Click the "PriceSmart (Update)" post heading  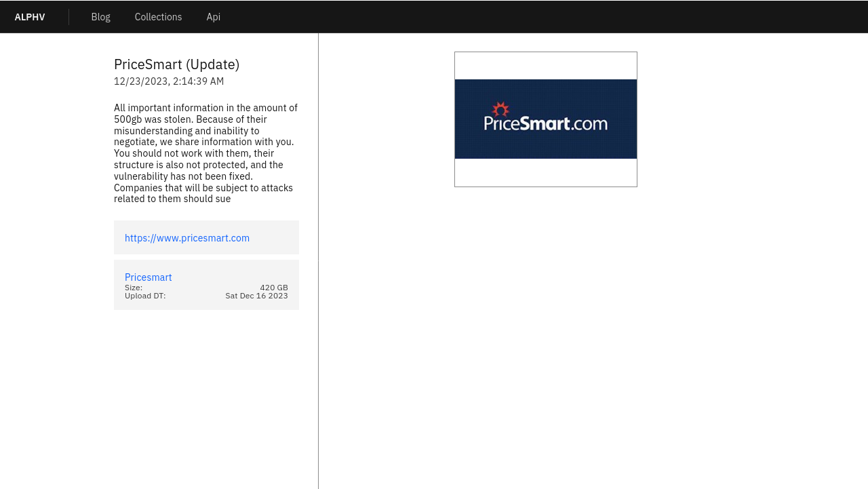click(176, 64)
